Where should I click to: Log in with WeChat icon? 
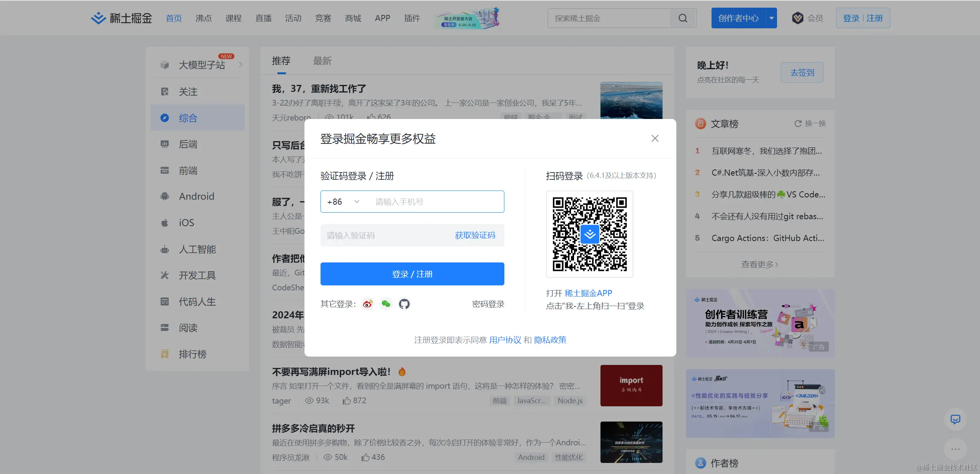point(386,304)
